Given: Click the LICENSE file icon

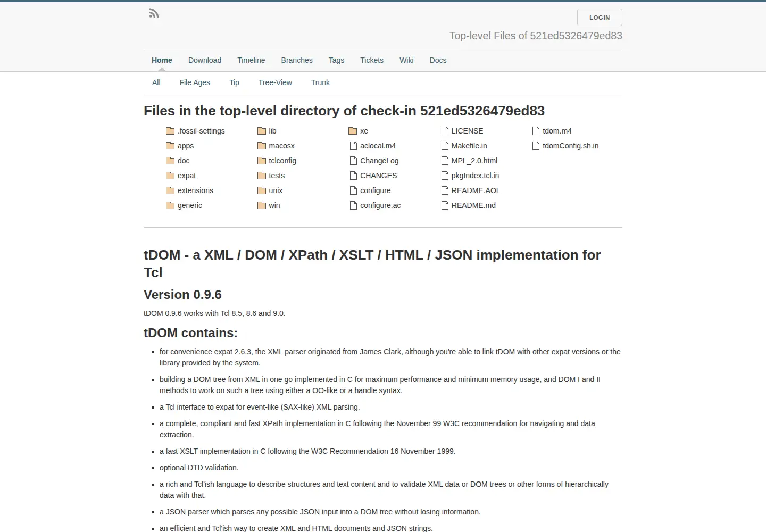Looking at the screenshot, I should 445,131.
